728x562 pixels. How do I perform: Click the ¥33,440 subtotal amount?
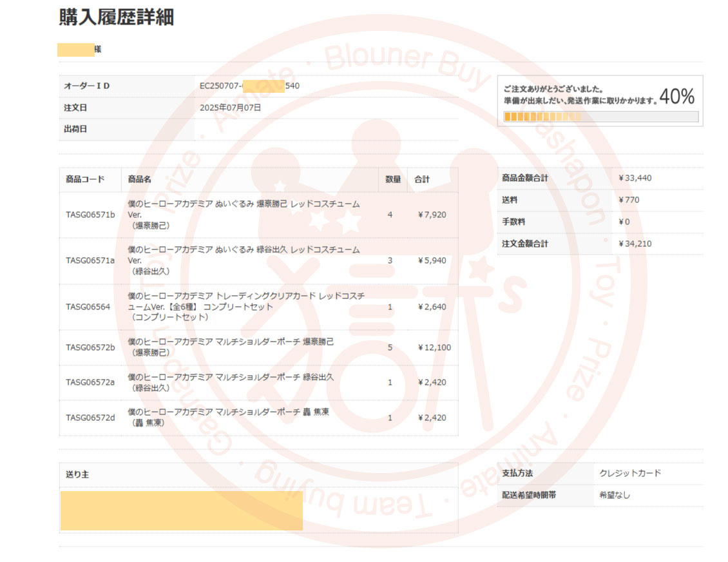tap(635, 178)
